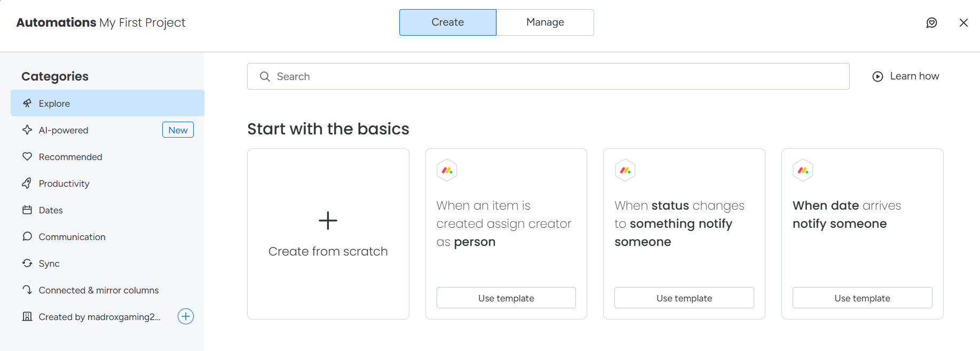Switch to the Manage tab
The image size is (980, 351).
click(545, 22)
